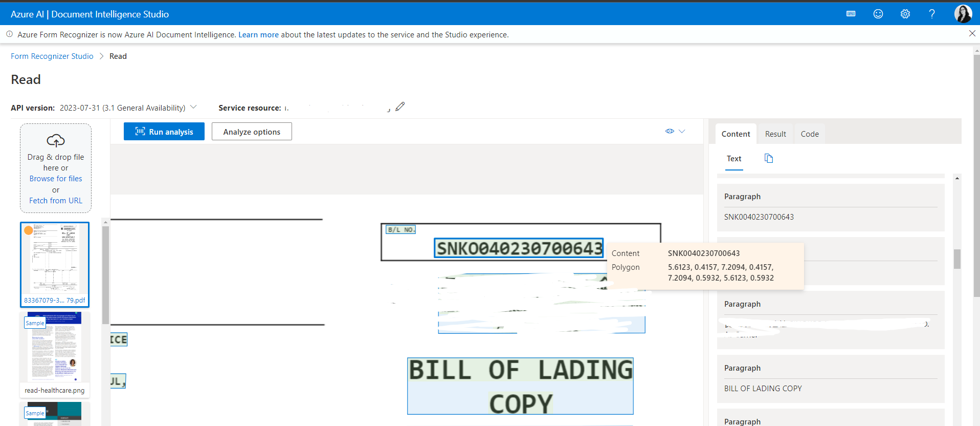Select BILL OF LADING COPY paragraph card
Screen dimensions: 980x426
pyautogui.click(x=831, y=379)
